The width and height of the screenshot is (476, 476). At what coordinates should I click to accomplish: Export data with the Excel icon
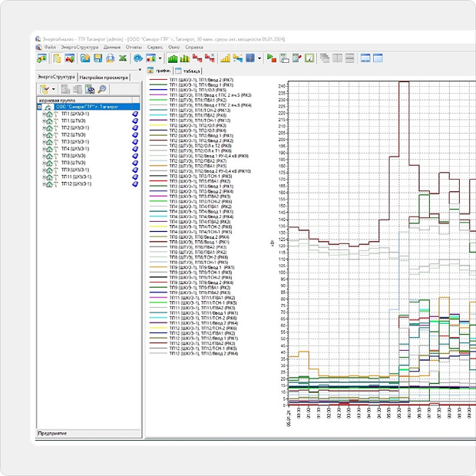[123, 58]
